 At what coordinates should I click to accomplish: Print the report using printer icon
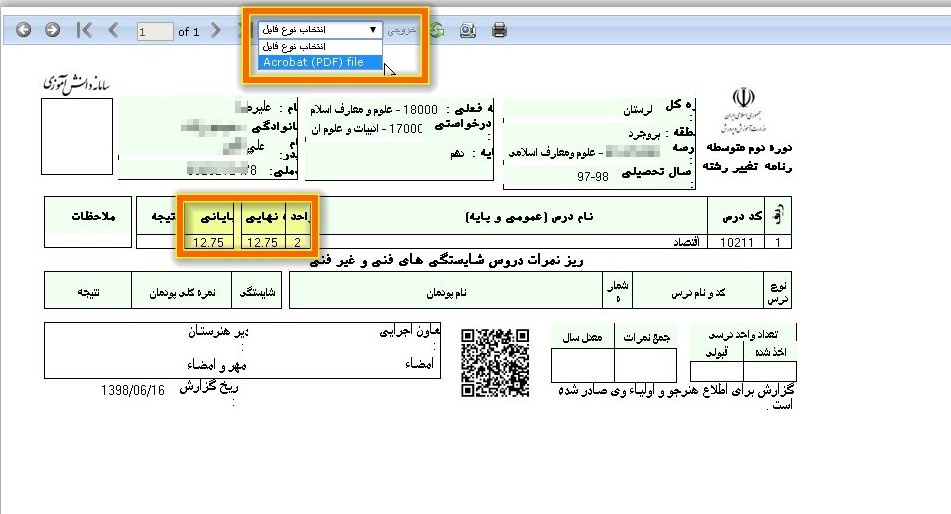(499, 31)
